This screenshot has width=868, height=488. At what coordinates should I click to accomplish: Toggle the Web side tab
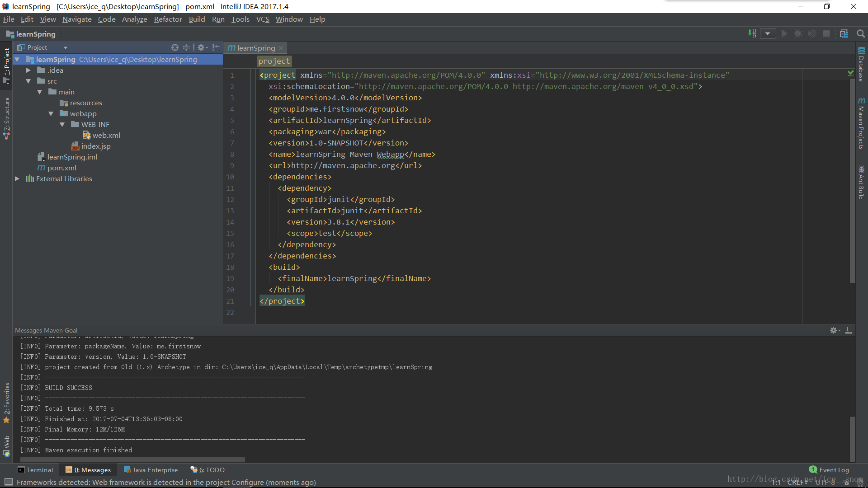(6, 446)
